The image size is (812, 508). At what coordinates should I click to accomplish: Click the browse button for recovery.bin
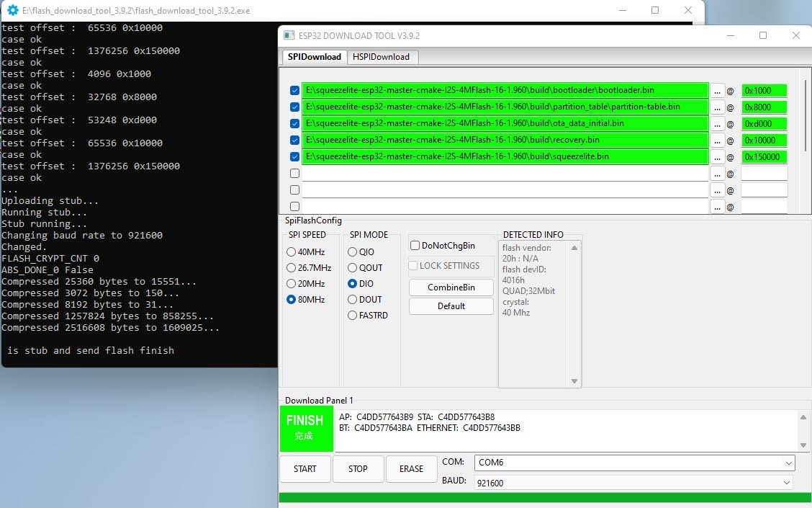point(717,141)
